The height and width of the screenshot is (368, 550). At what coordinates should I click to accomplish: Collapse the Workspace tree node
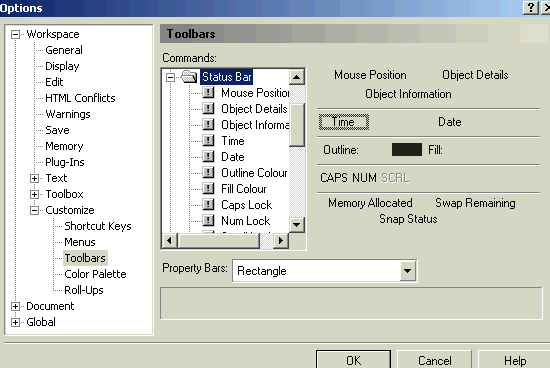15,34
